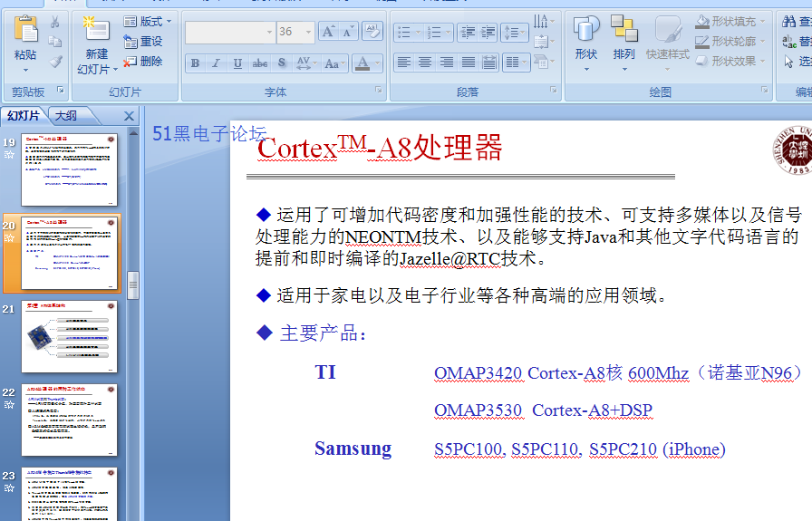Open the Line Spacing icon
The height and width of the screenshot is (521, 812).
(x=514, y=33)
